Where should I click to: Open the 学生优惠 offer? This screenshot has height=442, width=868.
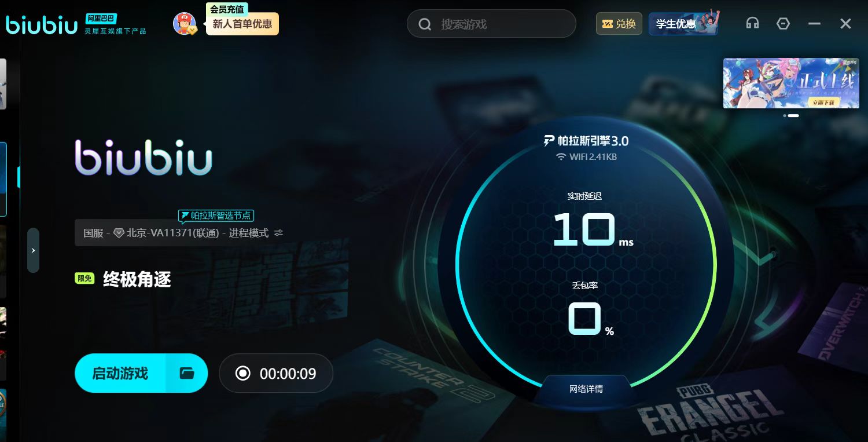pos(683,24)
